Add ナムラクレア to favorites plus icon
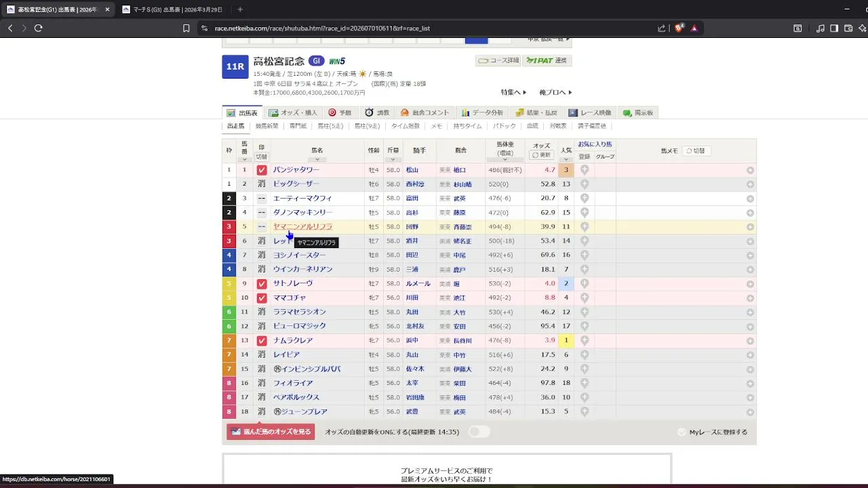Screen dimensions: 868x488 click(585, 340)
